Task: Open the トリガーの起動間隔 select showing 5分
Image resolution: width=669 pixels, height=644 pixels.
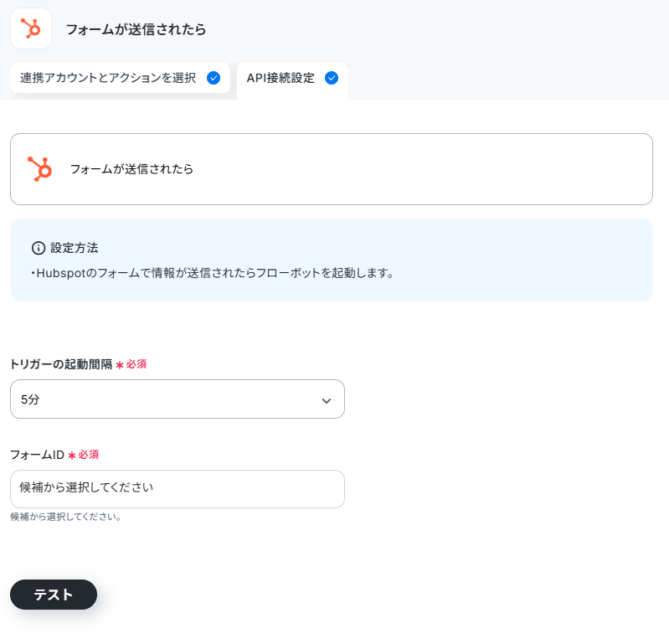Action: pyautogui.click(x=177, y=399)
